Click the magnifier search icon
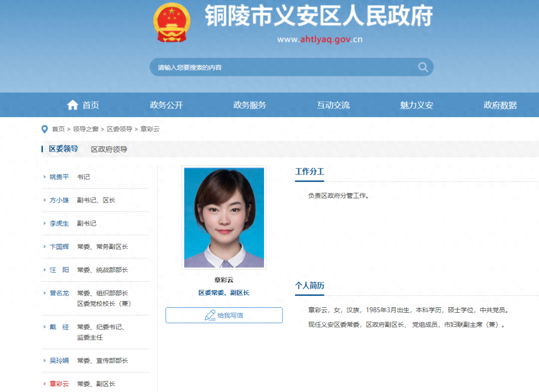539x392 pixels. 423,67
